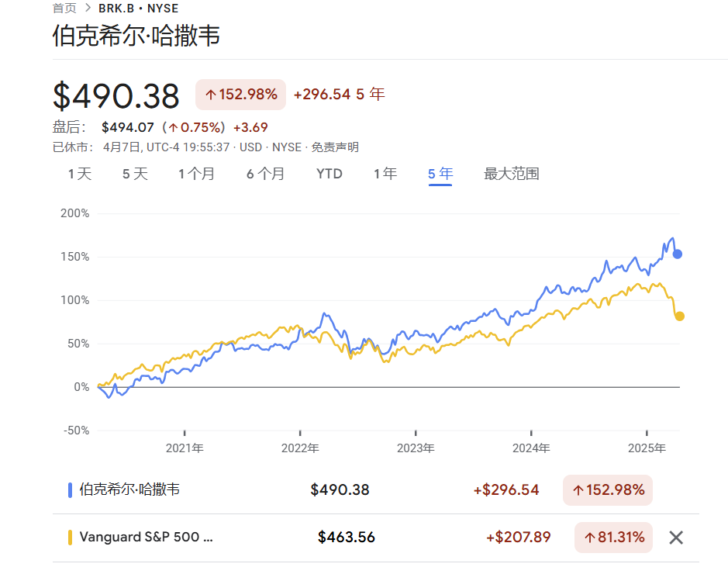
Task: Switch to the 1 个月 range tab
Action: pyautogui.click(x=196, y=174)
